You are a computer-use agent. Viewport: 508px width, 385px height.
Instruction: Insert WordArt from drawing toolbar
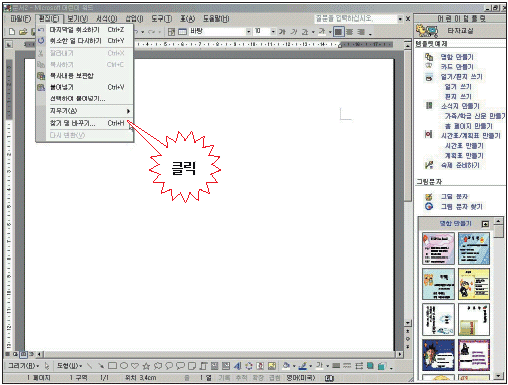click(237, 366)
